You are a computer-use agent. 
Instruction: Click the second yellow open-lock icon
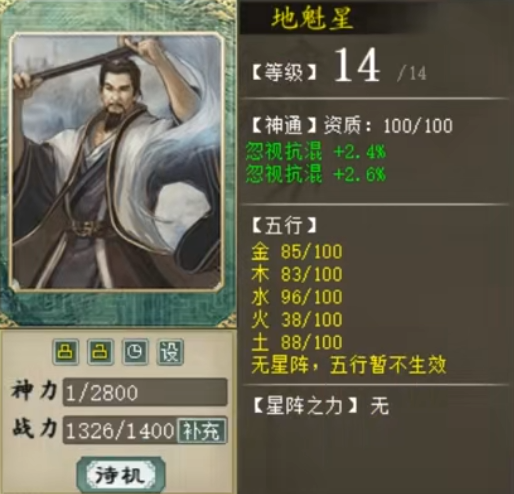click(x=100, y=352)
